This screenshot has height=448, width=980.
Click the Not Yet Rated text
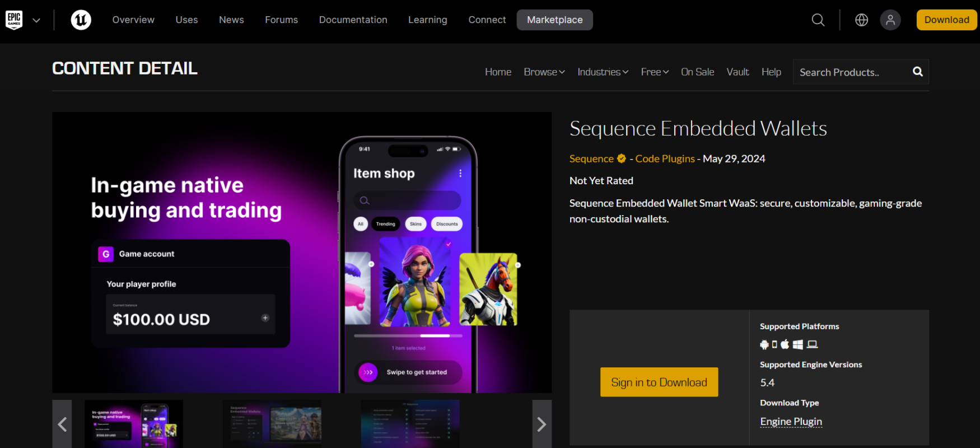click(x=601, y=181)
